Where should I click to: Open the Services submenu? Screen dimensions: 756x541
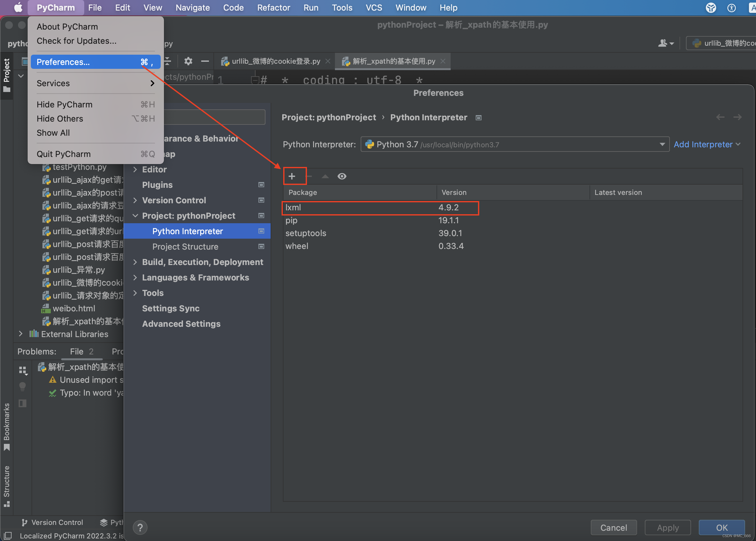95,83
